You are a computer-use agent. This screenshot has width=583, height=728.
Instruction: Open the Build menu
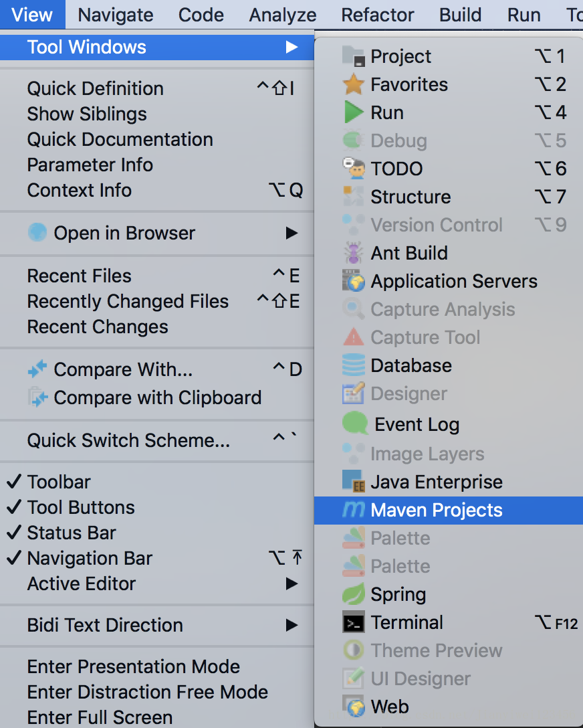pos(460,15)
